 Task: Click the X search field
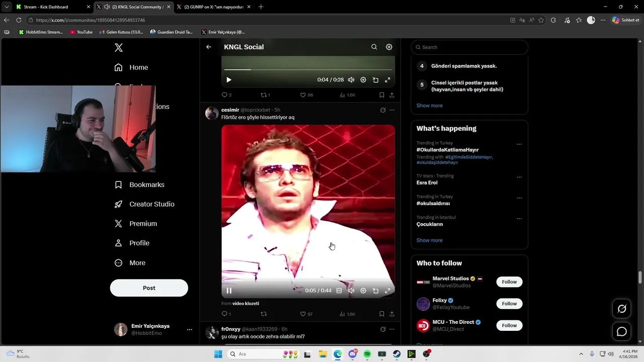[x=469, y=47]
